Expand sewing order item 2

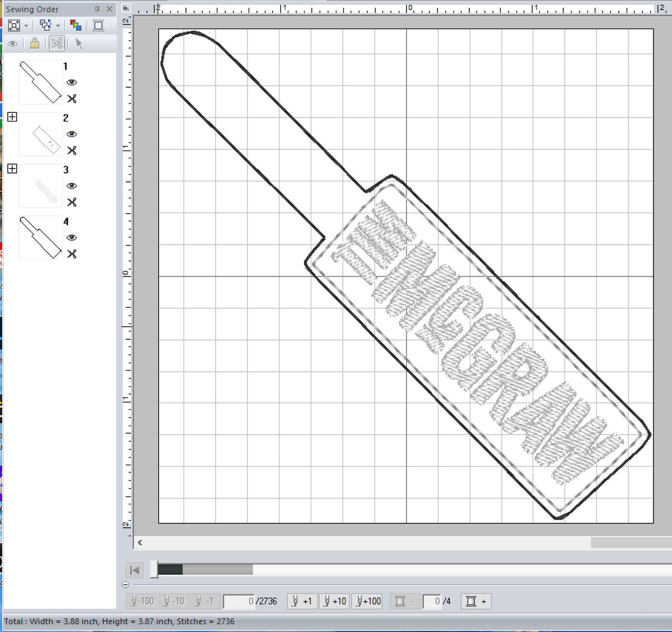12,116
